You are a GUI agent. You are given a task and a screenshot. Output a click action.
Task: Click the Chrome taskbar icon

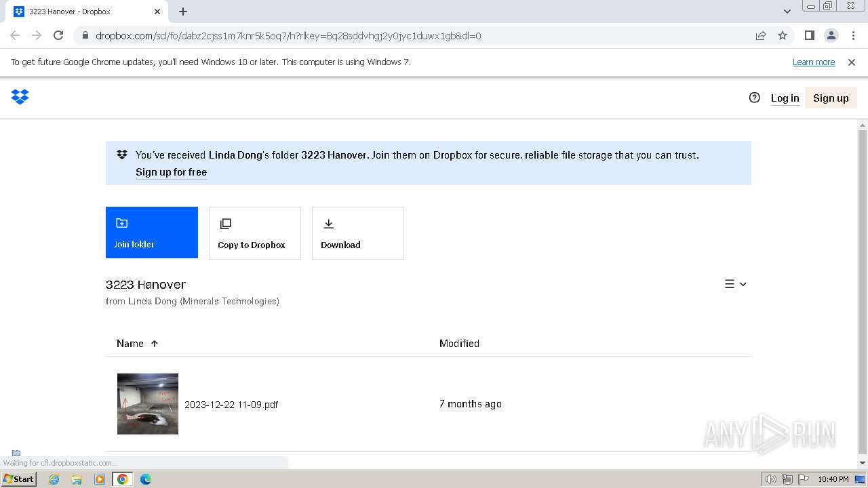[123, 479]
